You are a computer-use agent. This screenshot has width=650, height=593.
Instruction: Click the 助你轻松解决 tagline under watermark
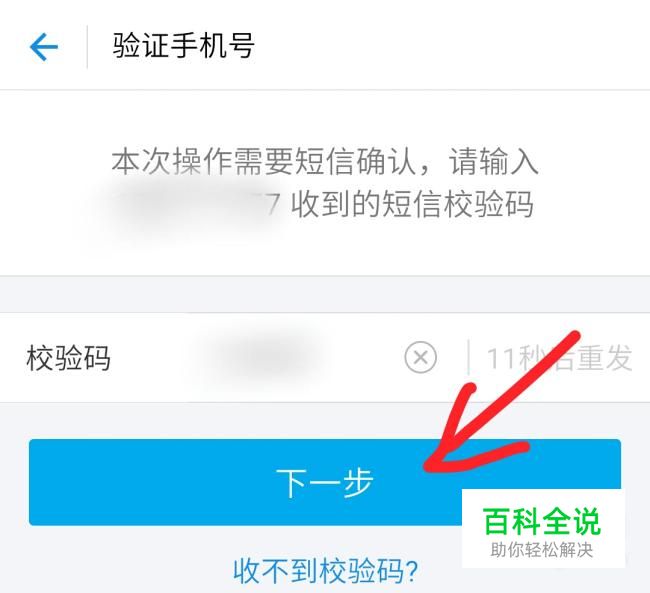click(542, 550)
